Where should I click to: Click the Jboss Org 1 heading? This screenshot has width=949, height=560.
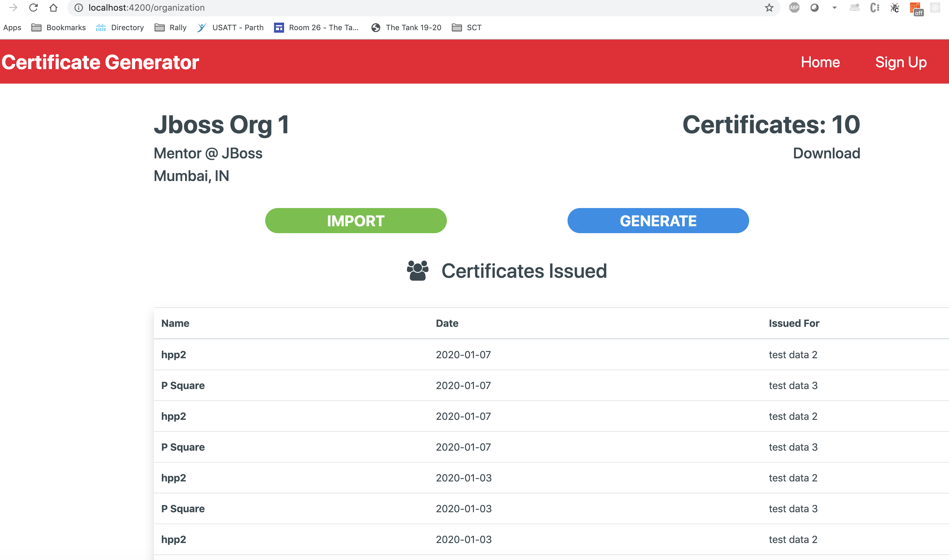click(x=221, y=125)
